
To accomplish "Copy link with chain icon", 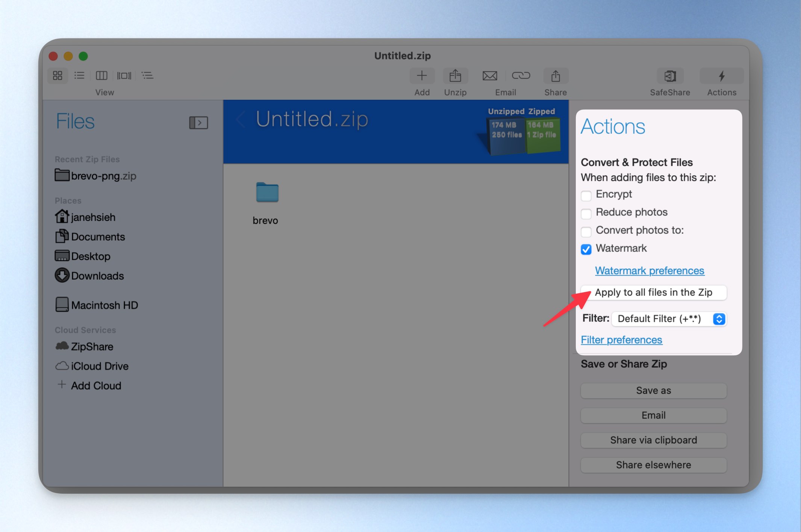I will click(521, 76).
